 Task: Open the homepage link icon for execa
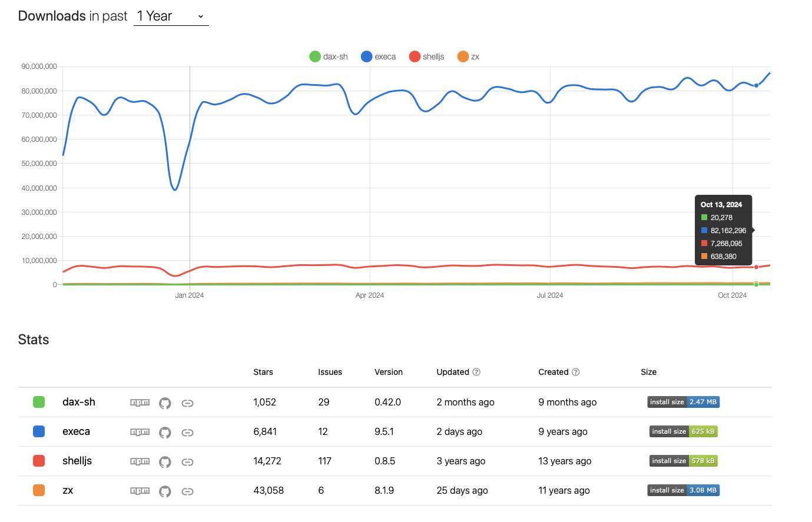point(187,433)
